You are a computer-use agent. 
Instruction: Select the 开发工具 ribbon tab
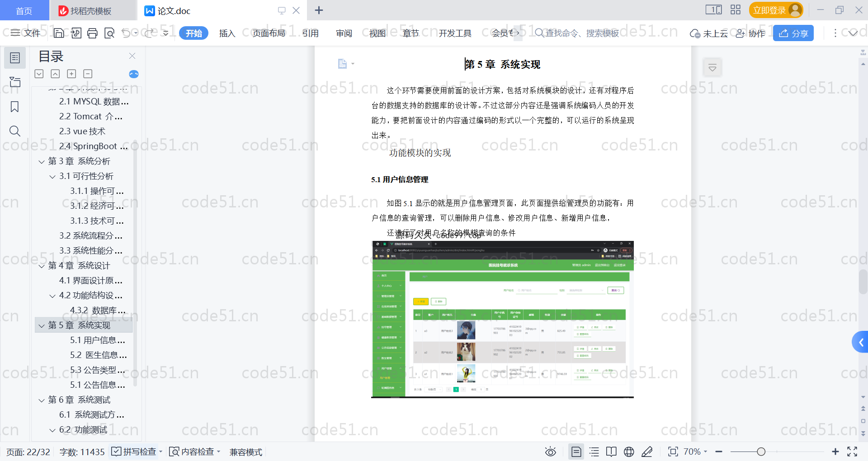click(455, 33)
